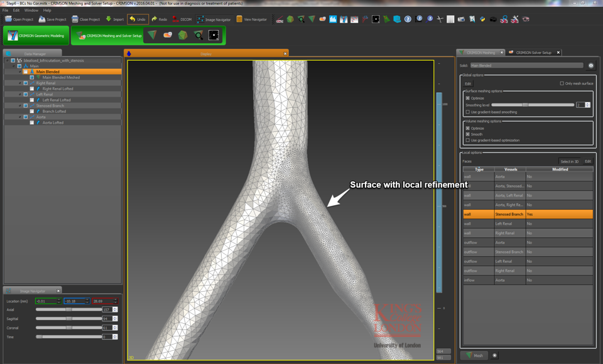This screenshot has width=603, height=364.
Task: Click the Save Project icon
Action: pos(42,19)
